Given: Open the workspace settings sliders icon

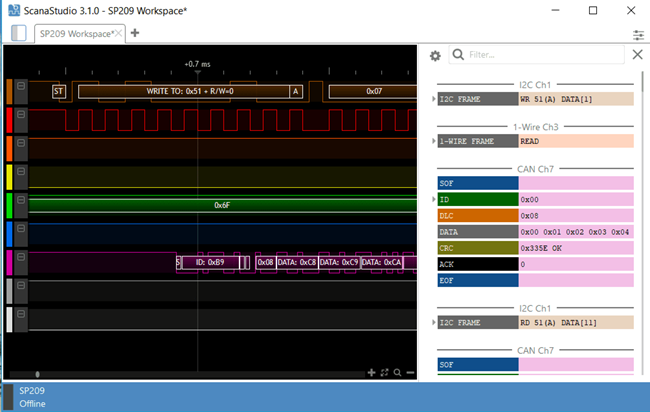Looking at the screenshot, I should [638, 35].
